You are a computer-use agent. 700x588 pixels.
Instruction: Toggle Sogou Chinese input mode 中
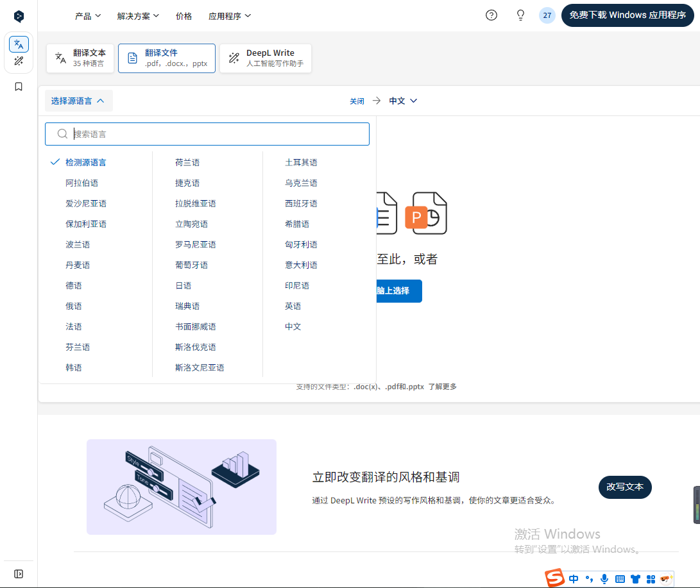(x=574, y=579)
